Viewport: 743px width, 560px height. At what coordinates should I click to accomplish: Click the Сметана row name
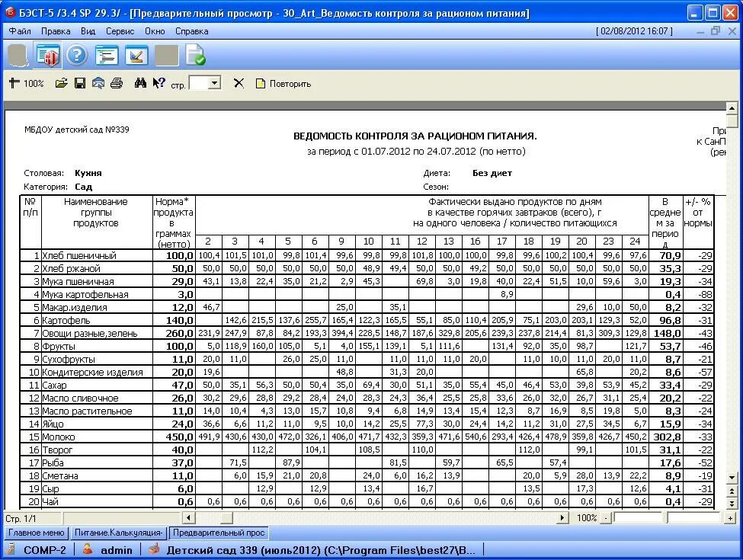coord(60,475)
